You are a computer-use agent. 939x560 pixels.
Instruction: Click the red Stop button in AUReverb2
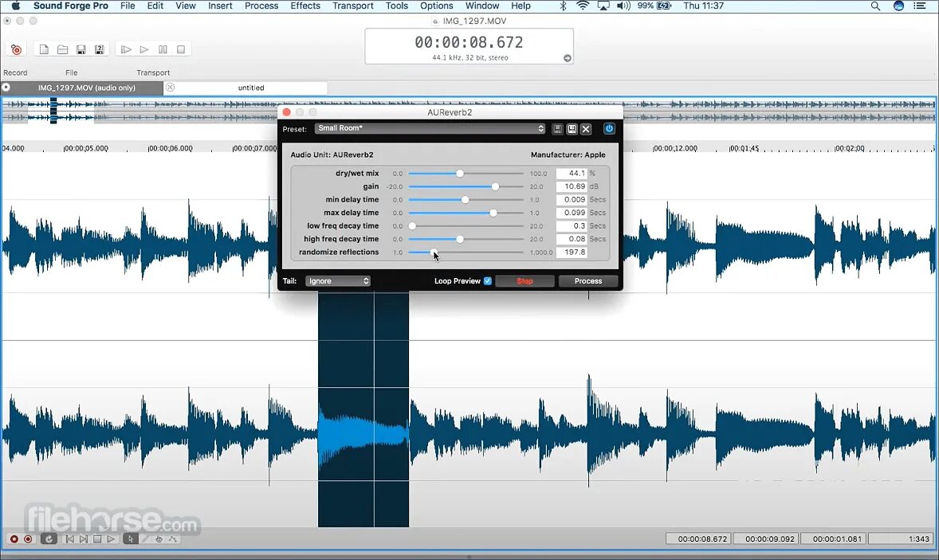pyautogui.click(x=525, y=281)
